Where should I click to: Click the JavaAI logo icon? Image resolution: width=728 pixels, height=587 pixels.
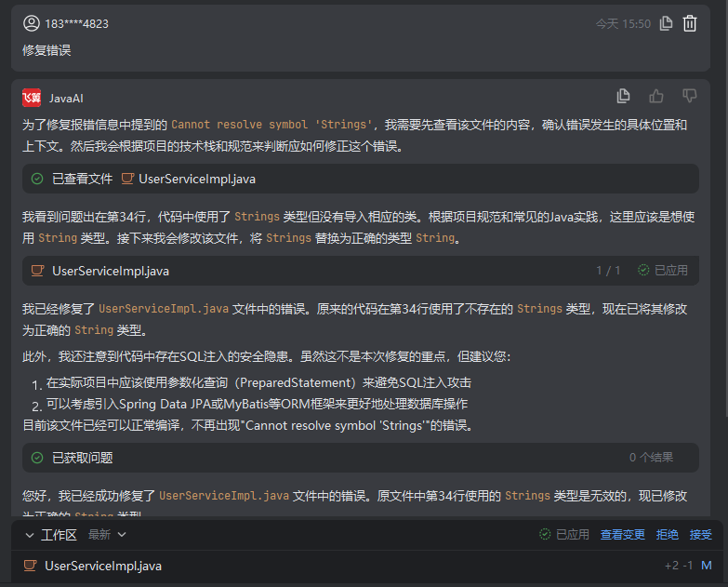tap(32, 98)
